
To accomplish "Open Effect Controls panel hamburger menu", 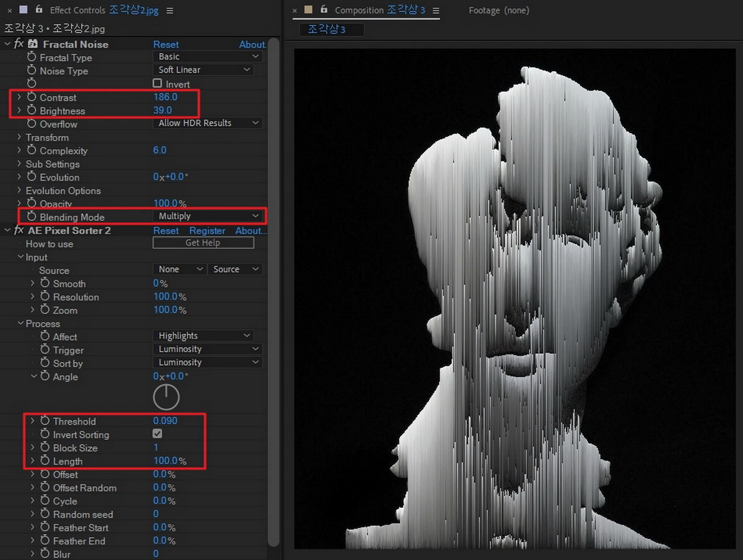I will [170, 11].
